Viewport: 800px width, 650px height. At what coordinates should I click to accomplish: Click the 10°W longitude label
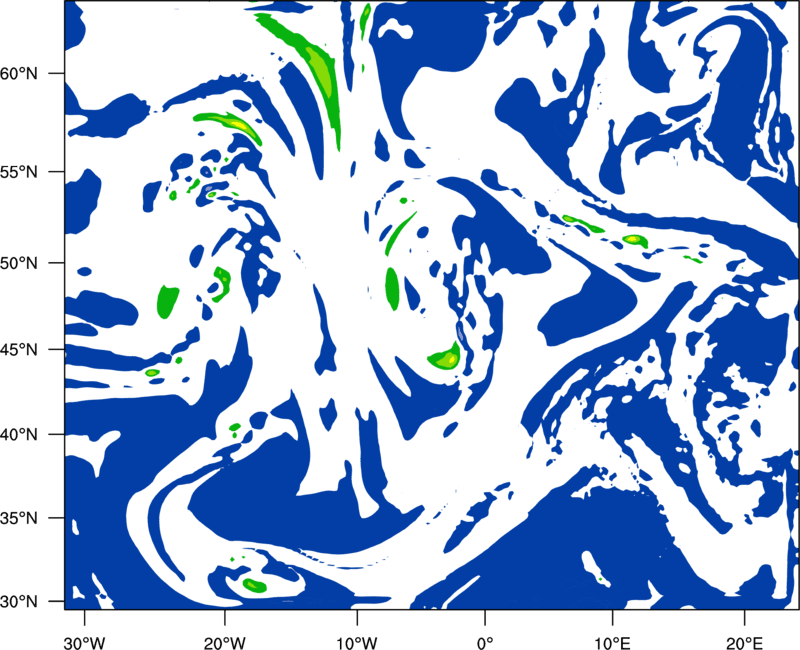tap(357, 643)
